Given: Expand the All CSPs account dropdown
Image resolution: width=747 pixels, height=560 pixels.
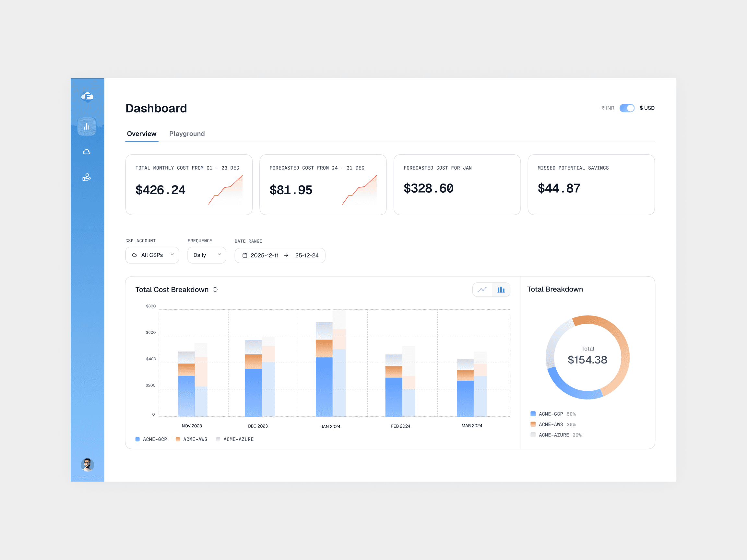Looking at the screenshot, I should (152, 255).
